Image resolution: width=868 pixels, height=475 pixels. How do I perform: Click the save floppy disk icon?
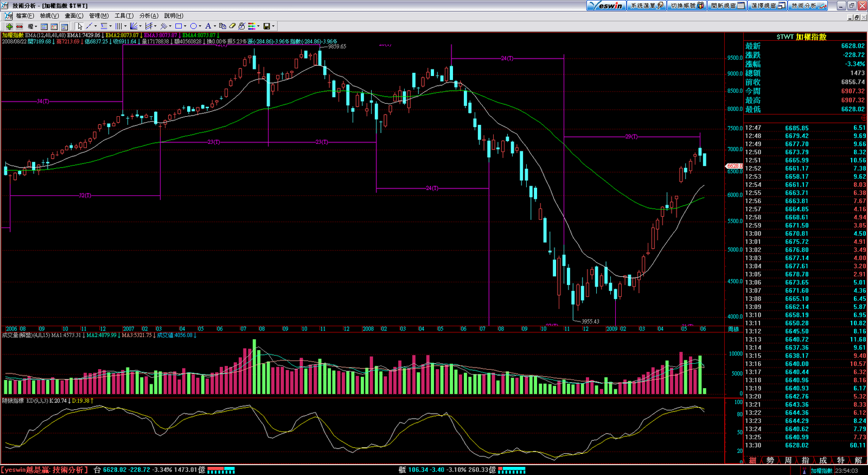click(266, 26)
